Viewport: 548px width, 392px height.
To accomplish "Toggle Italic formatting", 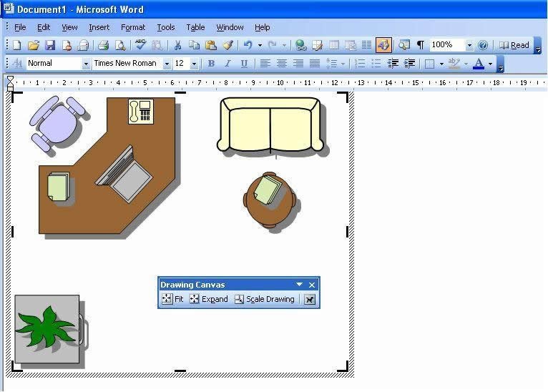I will tap(227, 64).
